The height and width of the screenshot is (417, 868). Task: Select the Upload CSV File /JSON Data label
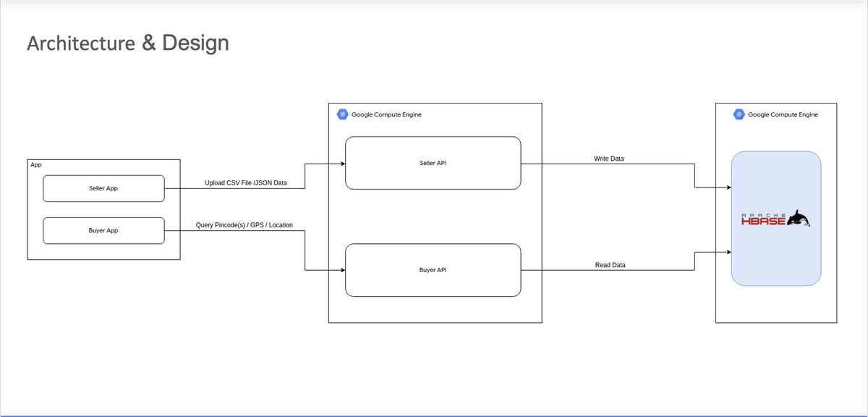click(x=245, y=182)
